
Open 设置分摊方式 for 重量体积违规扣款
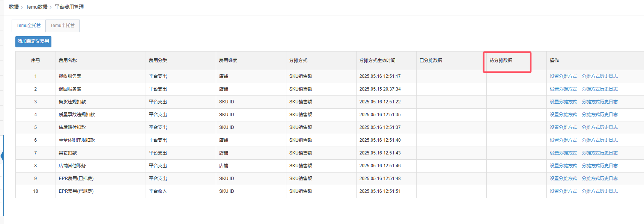563,140
